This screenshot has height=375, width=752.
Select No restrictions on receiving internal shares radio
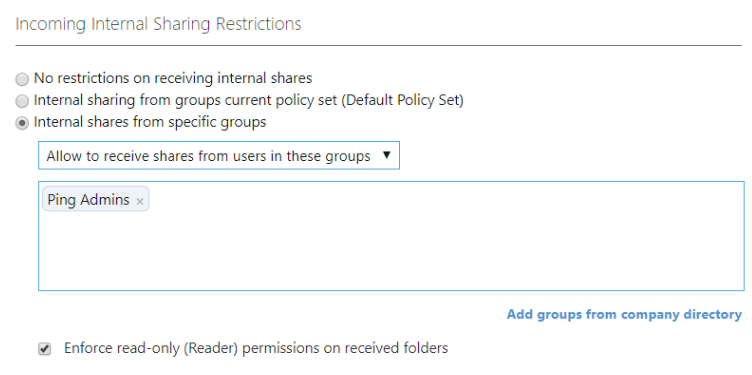[x=22, y=79]
